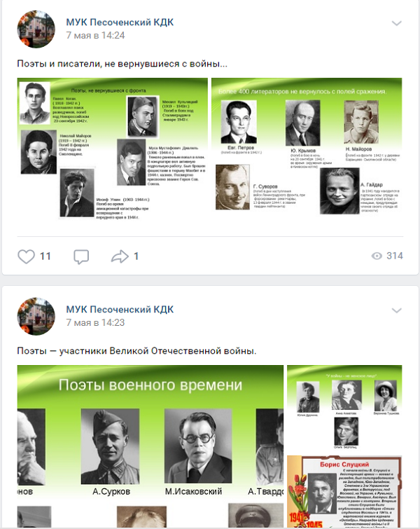Open the women poets slide thumbnail
The image size is (420, 529).
[344, 408]
